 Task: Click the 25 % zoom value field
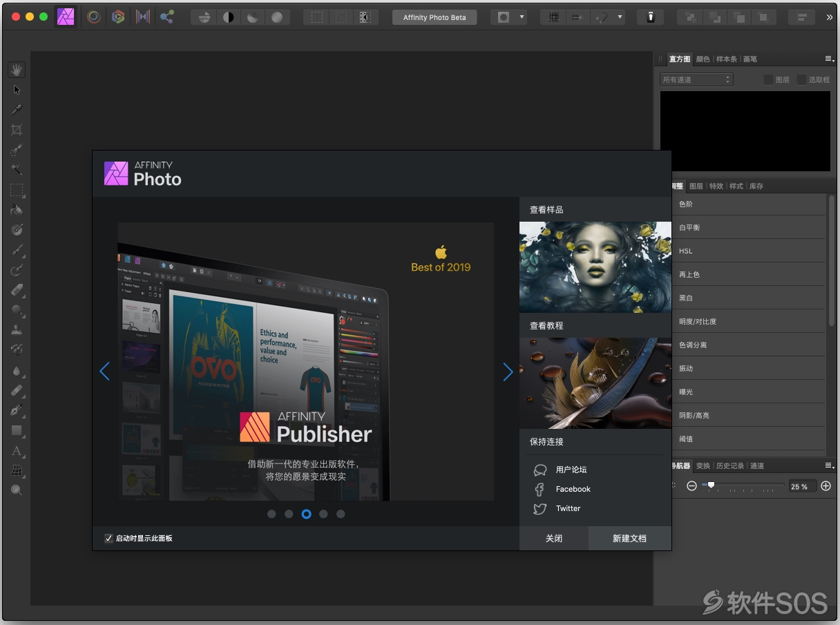click(803, 486)
